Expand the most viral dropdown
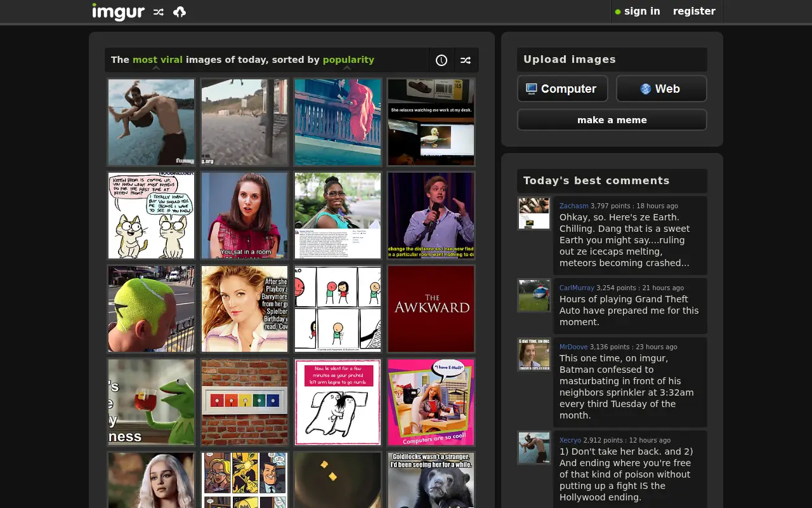812x508 pixels. tap(157, 60)
